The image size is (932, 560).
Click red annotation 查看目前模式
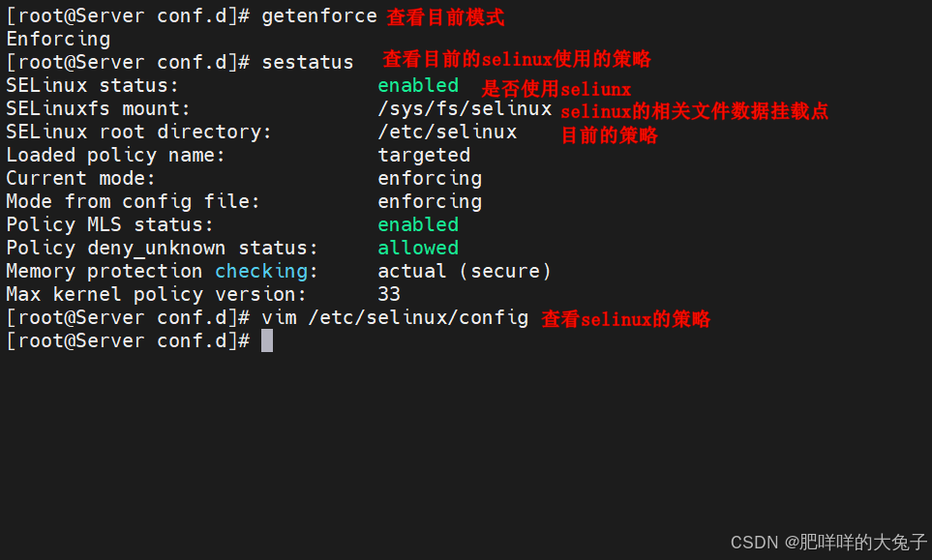445,17
